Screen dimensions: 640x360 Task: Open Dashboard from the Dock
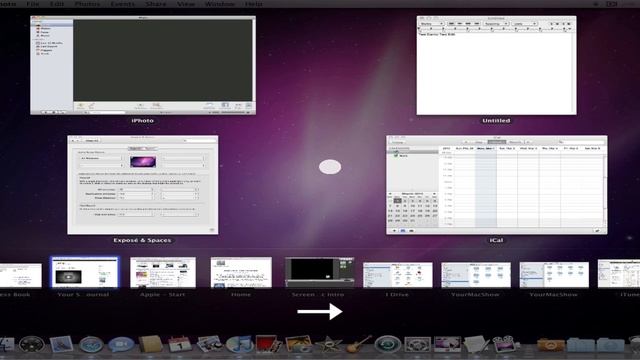(31, 345)
